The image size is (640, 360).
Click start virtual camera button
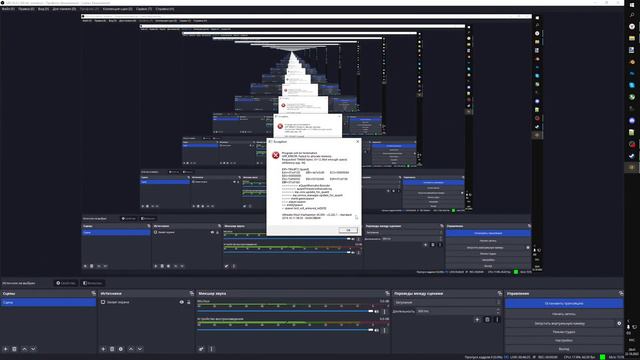click(x=560, y=323)
